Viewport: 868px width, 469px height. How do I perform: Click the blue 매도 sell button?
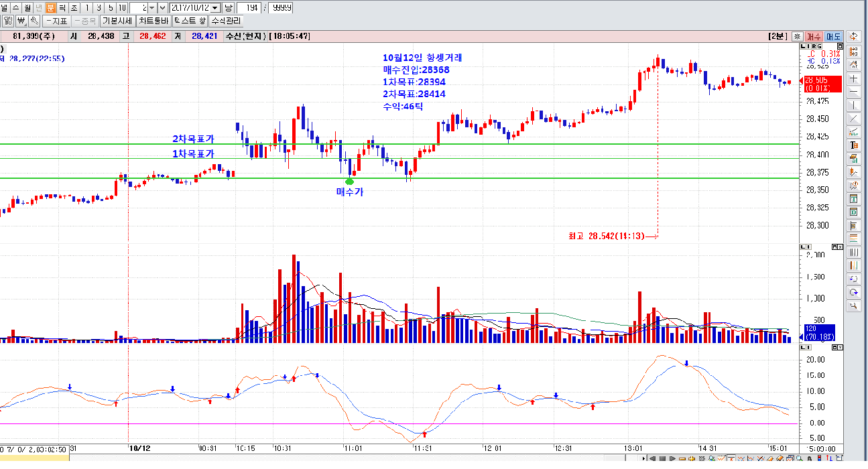[833, 36]
